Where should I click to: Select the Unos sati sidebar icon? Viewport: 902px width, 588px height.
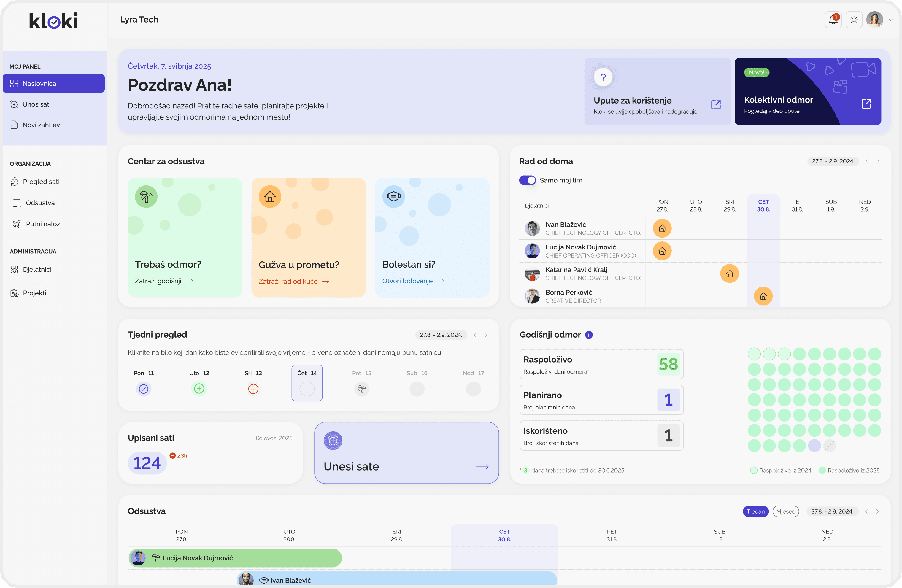15,104
